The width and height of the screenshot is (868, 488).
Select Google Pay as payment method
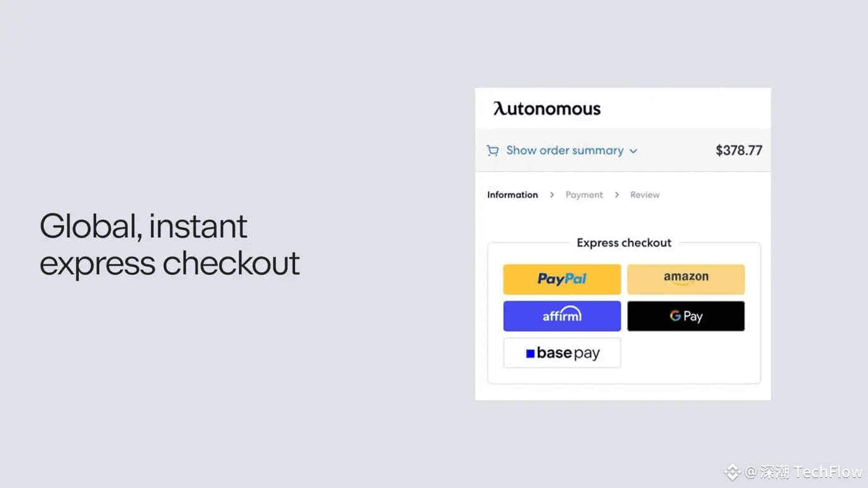click(x=685, y=316)
